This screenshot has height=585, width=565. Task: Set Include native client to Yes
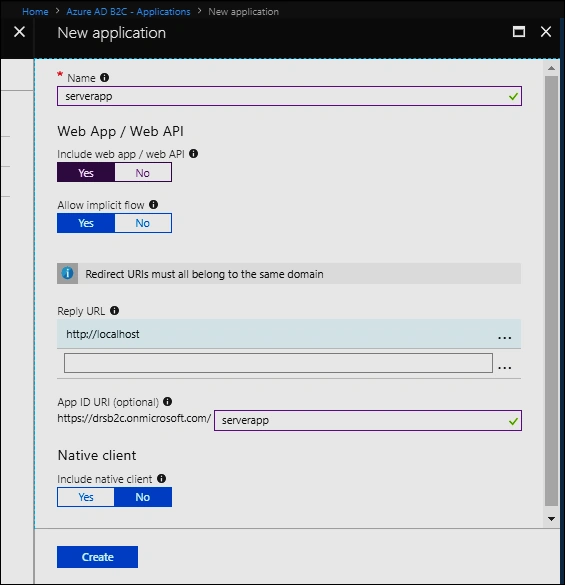[x=86, y=497]
